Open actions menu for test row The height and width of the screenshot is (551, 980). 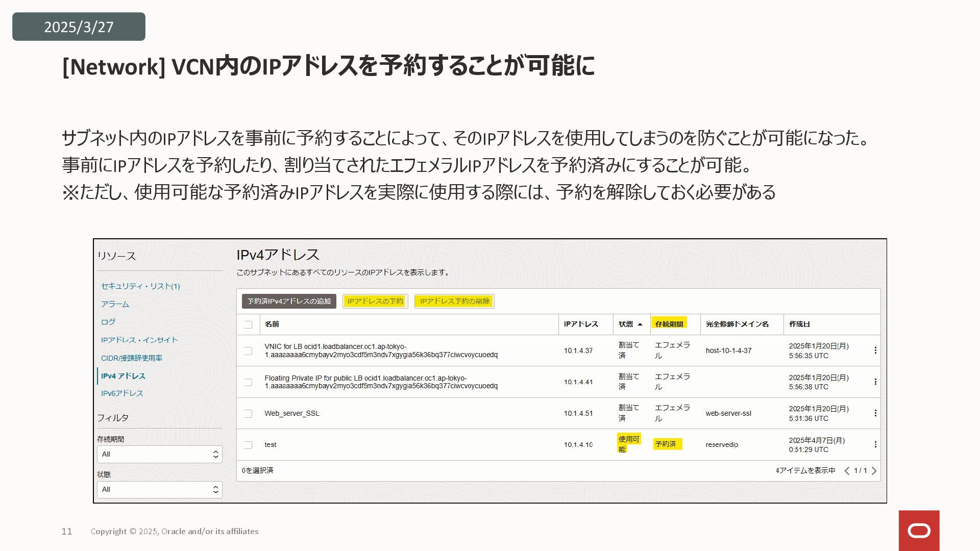tap(875, 444)
